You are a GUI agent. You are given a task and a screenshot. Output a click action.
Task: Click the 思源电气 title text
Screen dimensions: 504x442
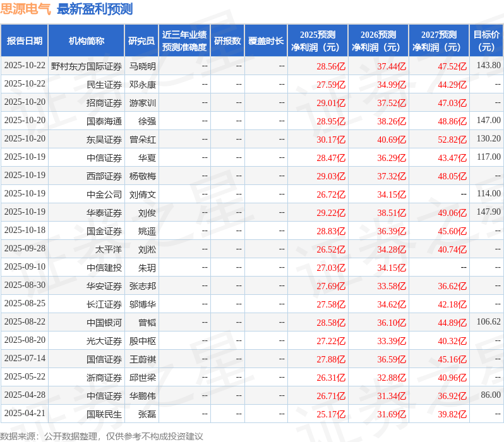(x=25, y=9)
